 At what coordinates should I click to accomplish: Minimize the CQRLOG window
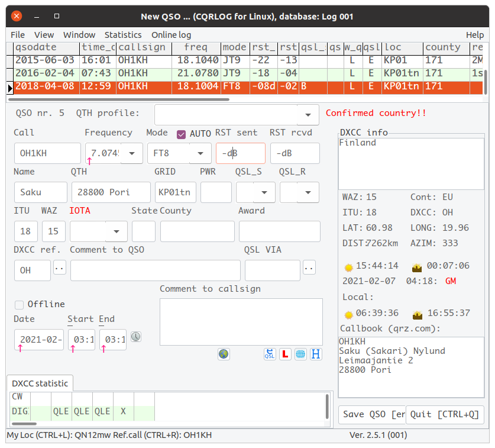[x=37, y=16]
